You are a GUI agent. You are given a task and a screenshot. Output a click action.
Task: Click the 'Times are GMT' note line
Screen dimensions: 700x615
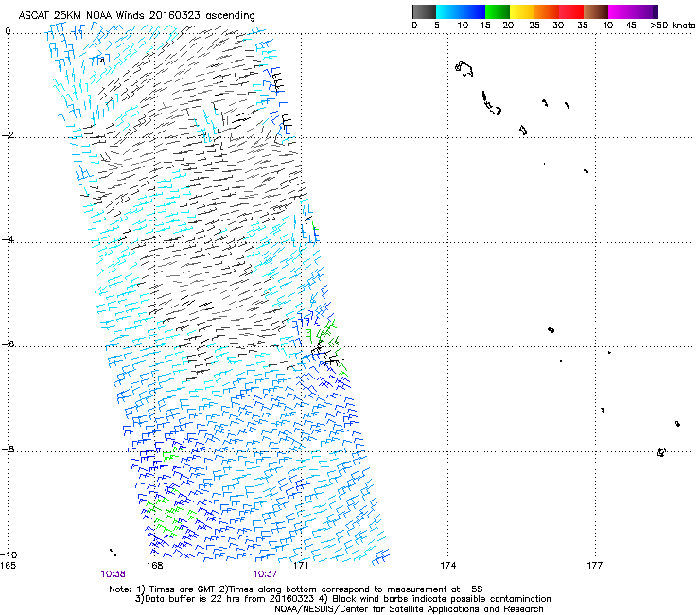click(x=296, y=589)
